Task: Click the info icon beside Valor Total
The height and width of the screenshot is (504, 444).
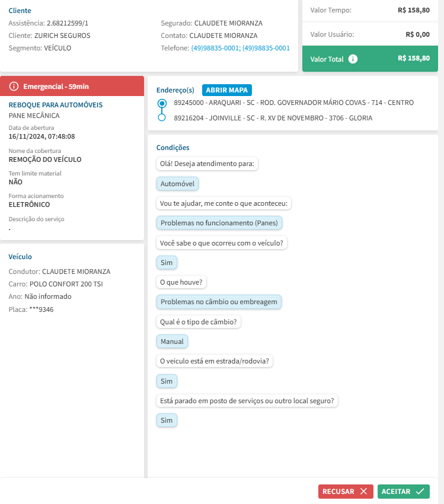Action: [x=353, y=59]
